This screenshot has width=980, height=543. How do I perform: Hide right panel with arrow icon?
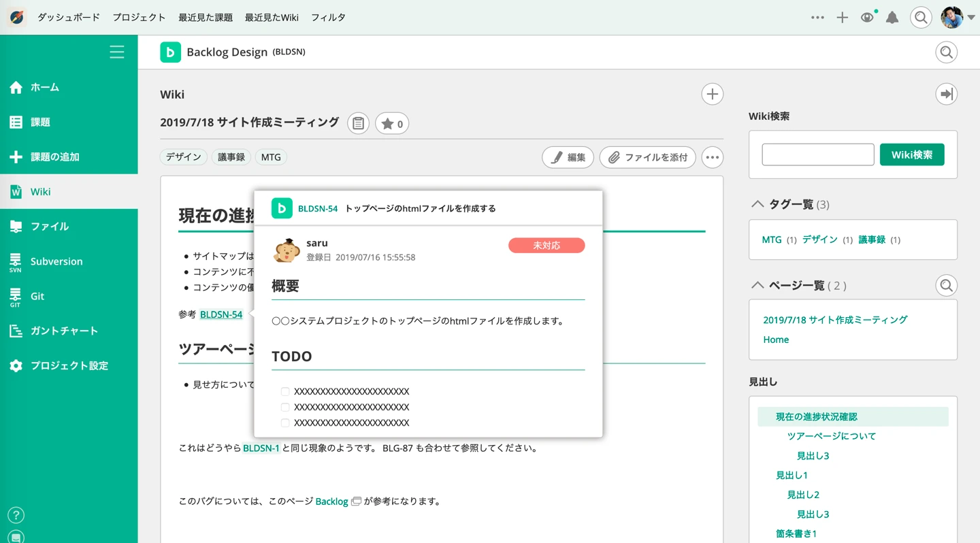click(x=946, y=95)
